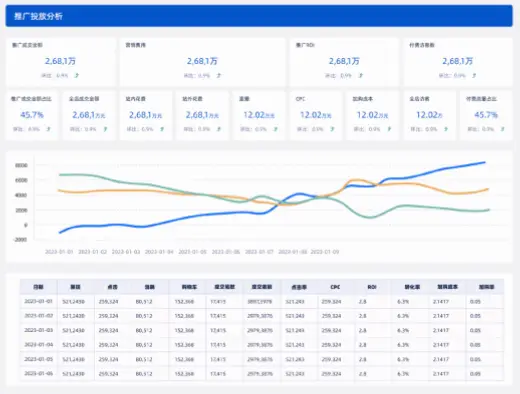Select the 2023-01-02 date cell in table
The height and width of the screenshot is (394, 520).
[x=38, y=316]
